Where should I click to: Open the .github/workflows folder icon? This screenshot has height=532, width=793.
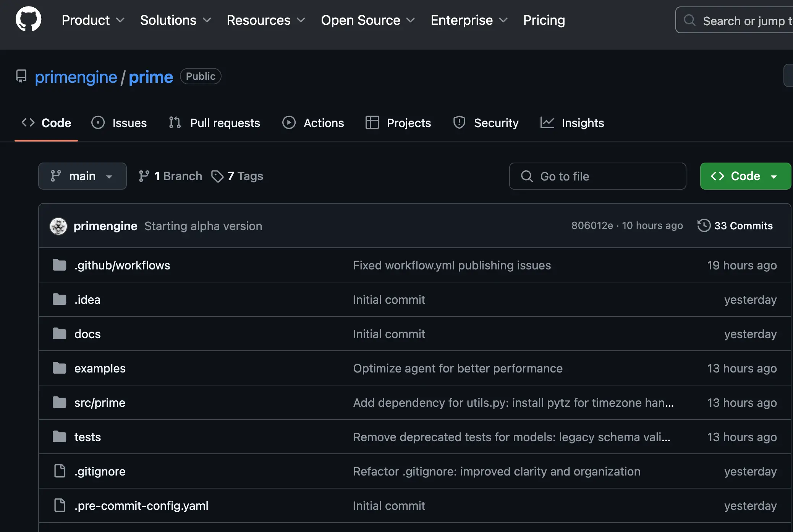[60, 265]
